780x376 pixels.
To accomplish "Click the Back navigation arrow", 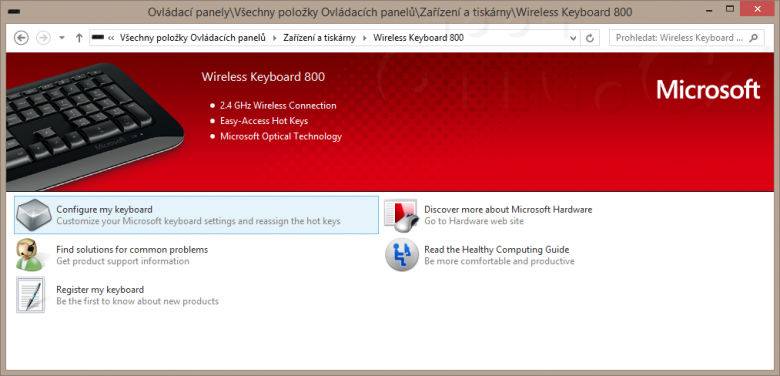I will (21, 38).
